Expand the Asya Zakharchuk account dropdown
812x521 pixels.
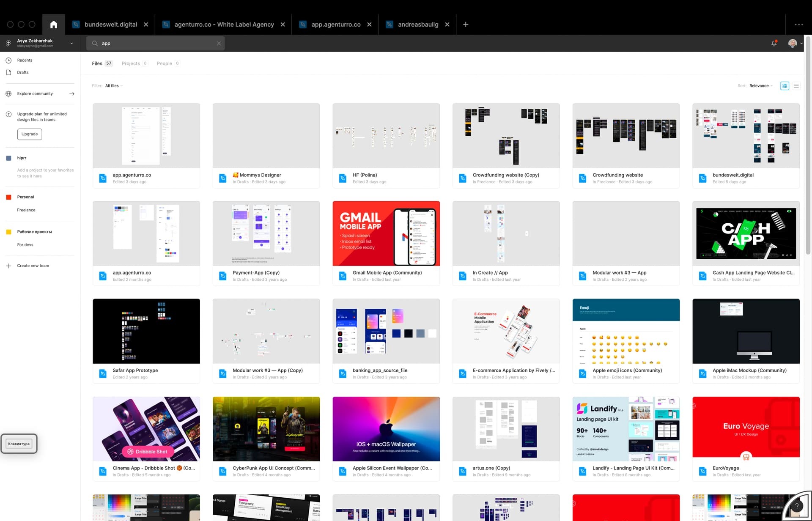click(x=71, y=43)
